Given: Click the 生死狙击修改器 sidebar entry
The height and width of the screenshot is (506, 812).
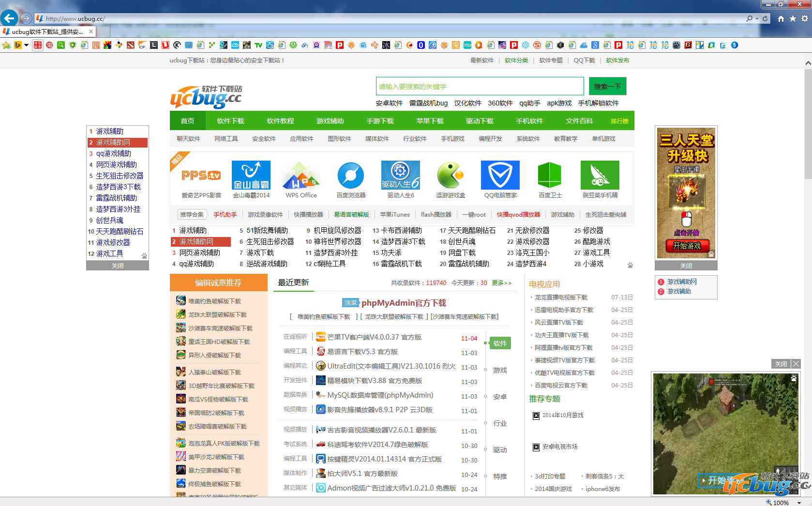Looking at the screenshot, I should (120, 176).
